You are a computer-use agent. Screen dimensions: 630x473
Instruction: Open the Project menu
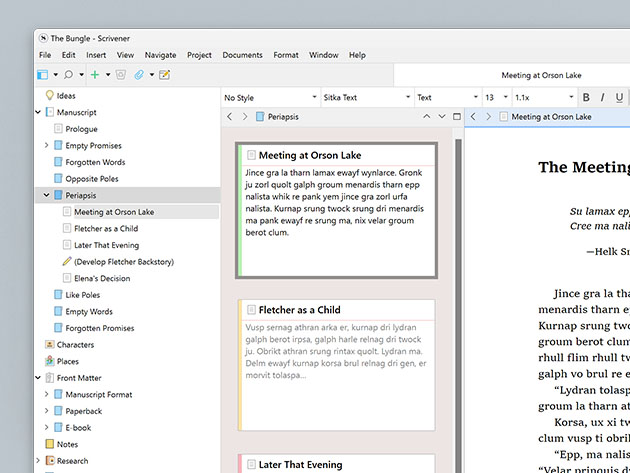click(199, 55)
